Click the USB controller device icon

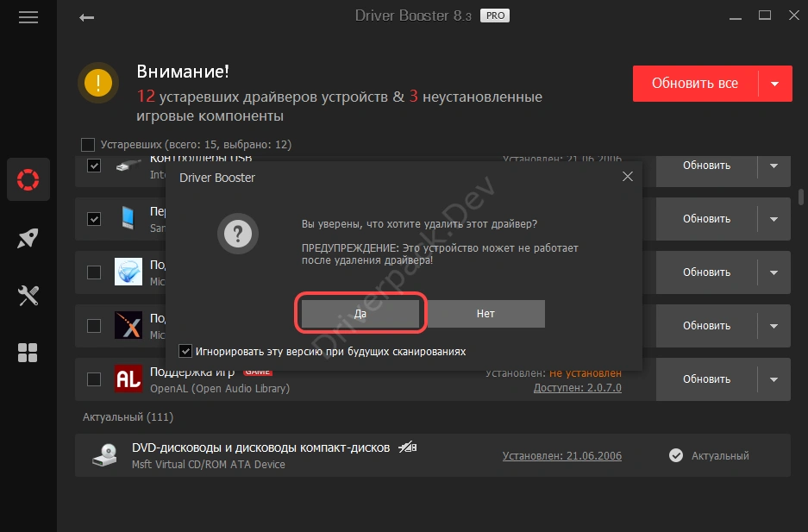[x=128, y=166]
